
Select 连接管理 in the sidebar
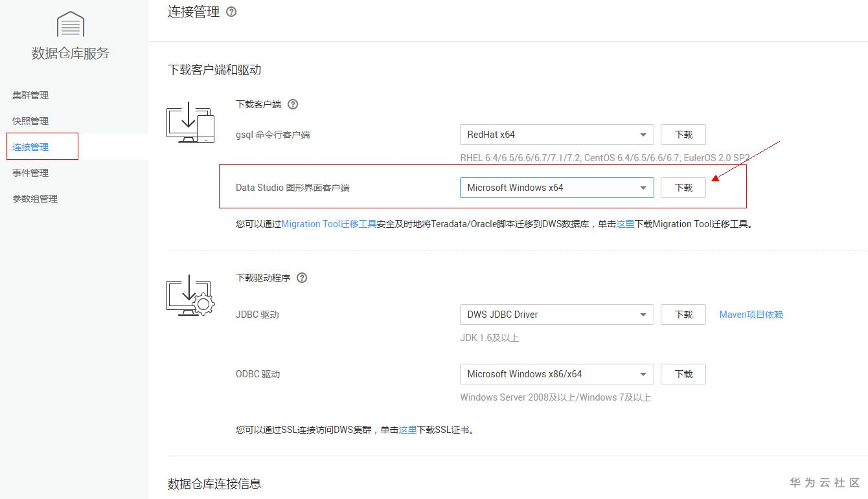pyautogui.click(x=30, y=147)
